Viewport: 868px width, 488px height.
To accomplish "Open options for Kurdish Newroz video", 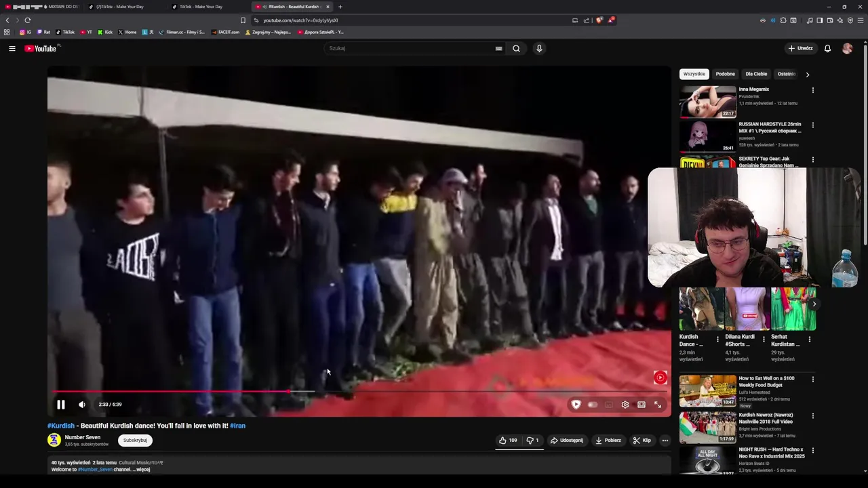I will 812,415.
